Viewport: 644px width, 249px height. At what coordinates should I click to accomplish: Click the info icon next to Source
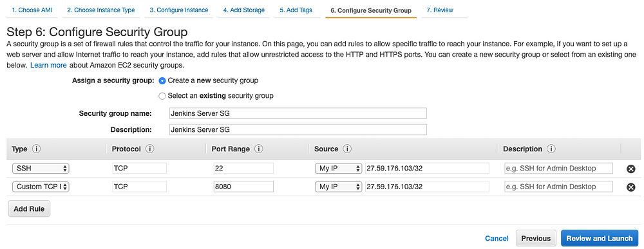coord(348,149)
